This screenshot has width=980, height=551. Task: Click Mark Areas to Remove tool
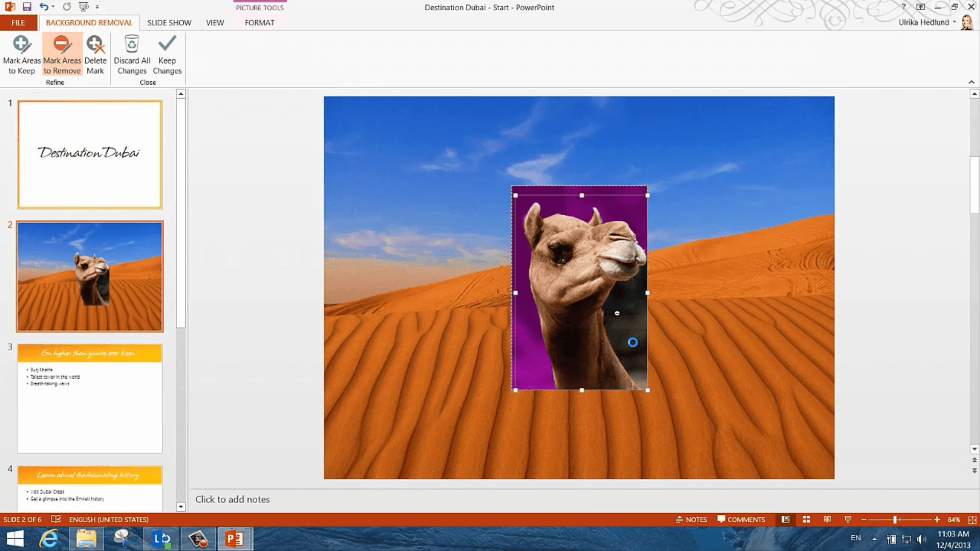[62, 55]
